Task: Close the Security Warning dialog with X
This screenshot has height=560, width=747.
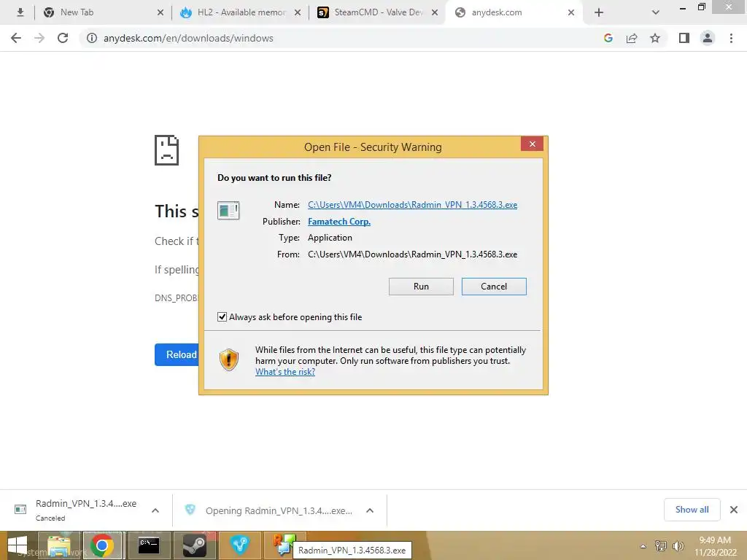Action: pos(532,144)
